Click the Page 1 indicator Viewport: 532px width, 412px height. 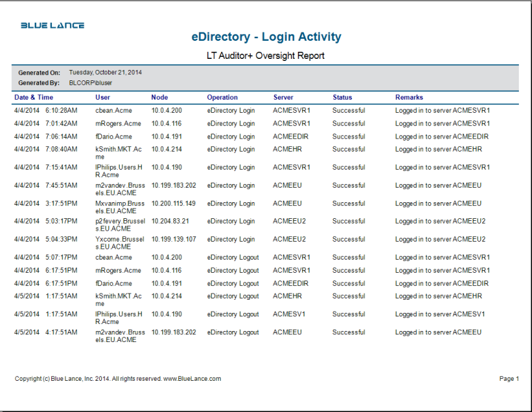tap(508, 379)
